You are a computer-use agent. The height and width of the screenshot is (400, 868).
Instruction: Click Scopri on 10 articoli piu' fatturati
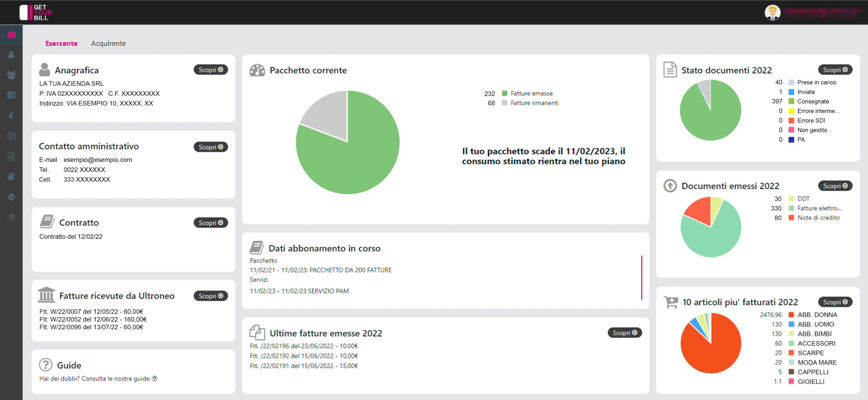click(835, 302)
